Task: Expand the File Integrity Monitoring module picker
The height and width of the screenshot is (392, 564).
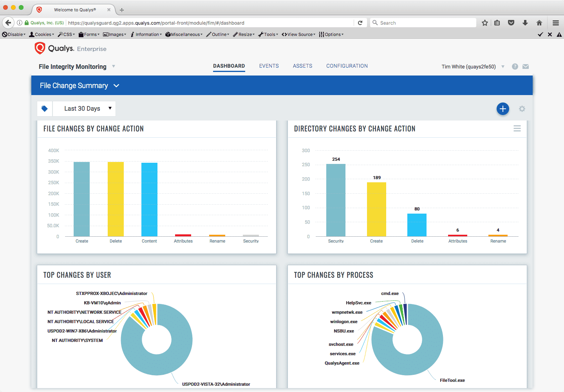Action: [x=114, y=66]
